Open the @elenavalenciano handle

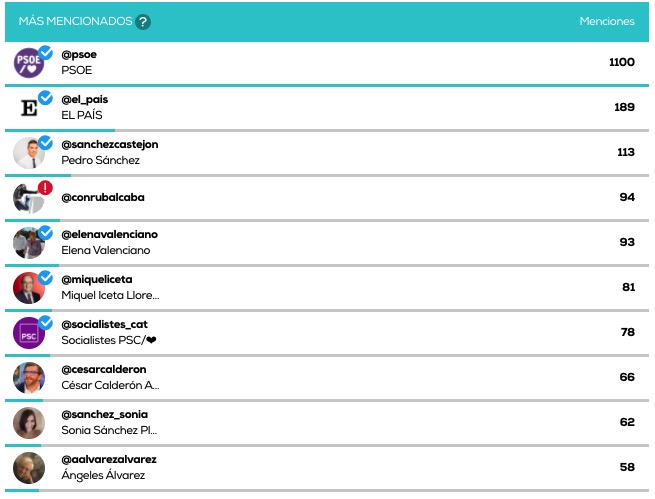(x=109, y=235)
